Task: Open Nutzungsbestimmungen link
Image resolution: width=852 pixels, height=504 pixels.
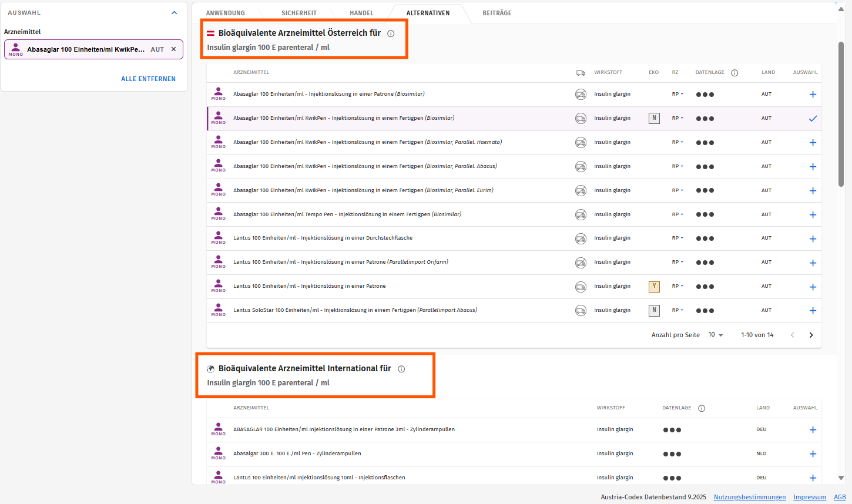Action: 750,497
